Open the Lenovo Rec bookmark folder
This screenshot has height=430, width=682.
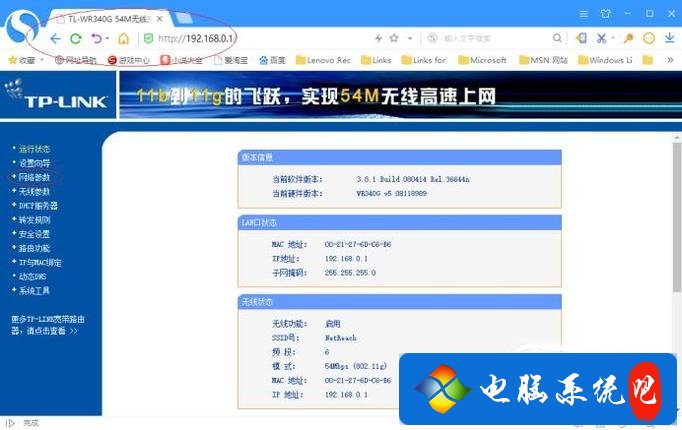[323, 60]
